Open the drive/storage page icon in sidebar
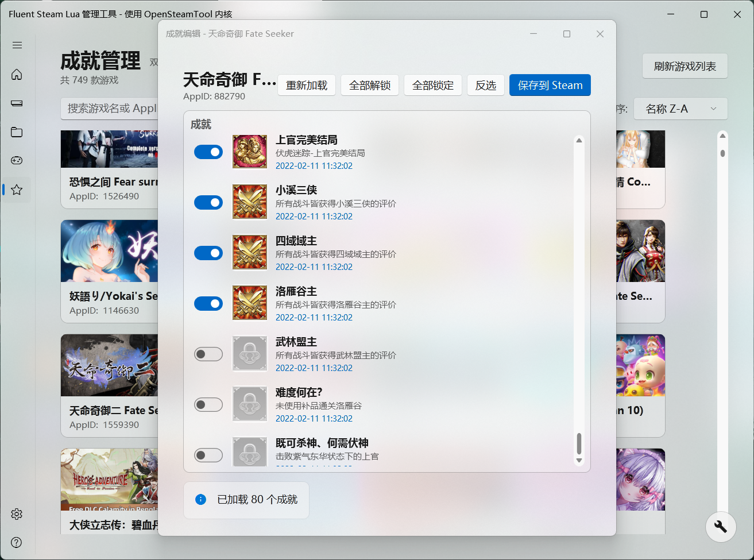This screenshot has width=754, height=560. click(x=17, y=103)
